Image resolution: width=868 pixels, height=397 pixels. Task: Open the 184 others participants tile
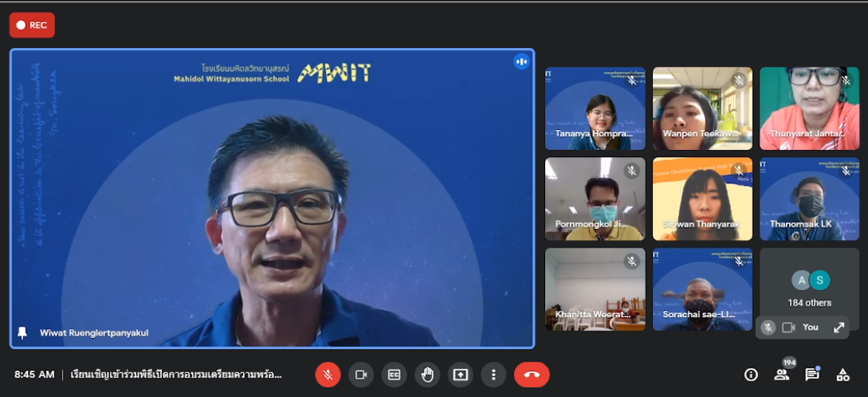tap(809, 288)
